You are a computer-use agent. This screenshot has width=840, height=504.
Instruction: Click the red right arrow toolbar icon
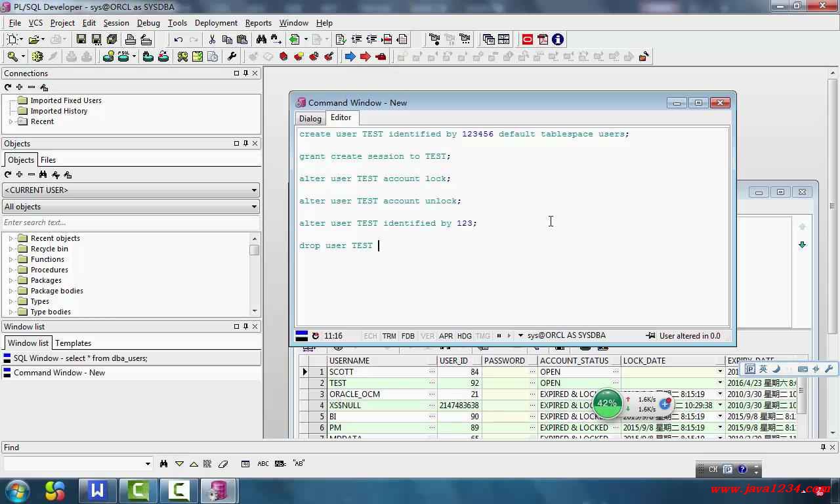(366, 56)
